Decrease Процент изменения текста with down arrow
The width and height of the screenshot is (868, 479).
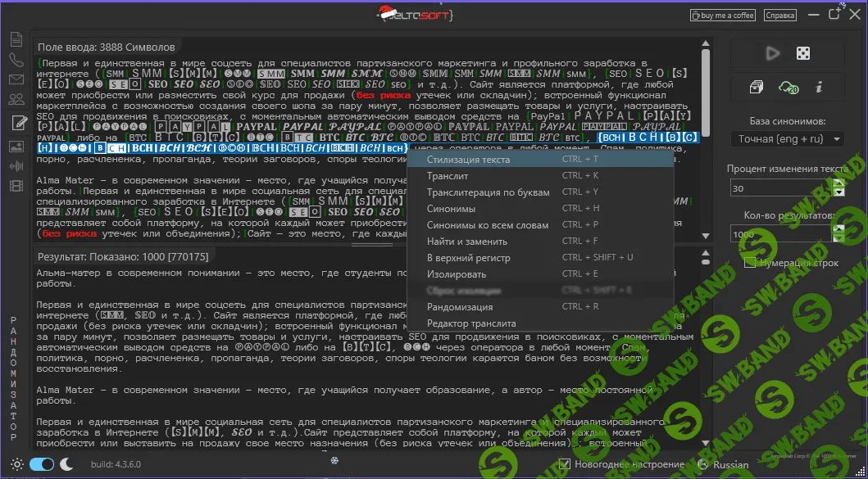839,192
